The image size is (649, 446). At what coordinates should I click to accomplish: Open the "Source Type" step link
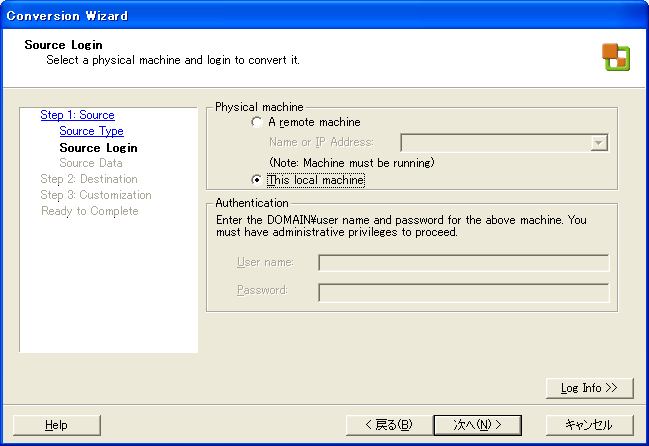tap(91, 131)
